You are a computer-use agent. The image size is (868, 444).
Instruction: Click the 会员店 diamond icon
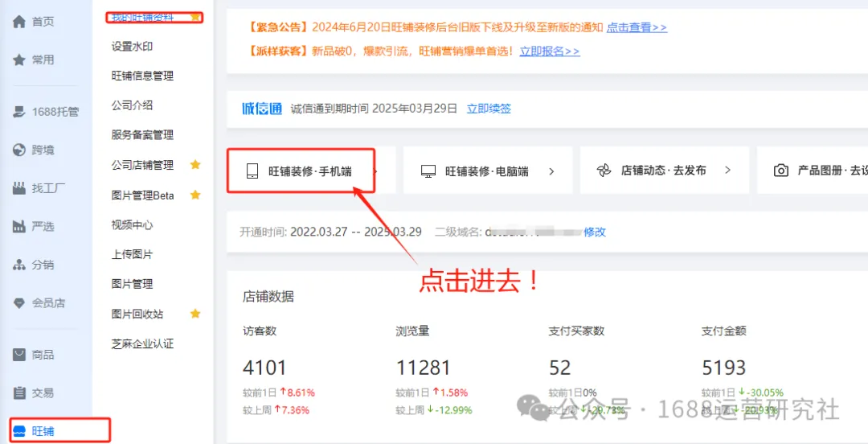coord(19,303)
